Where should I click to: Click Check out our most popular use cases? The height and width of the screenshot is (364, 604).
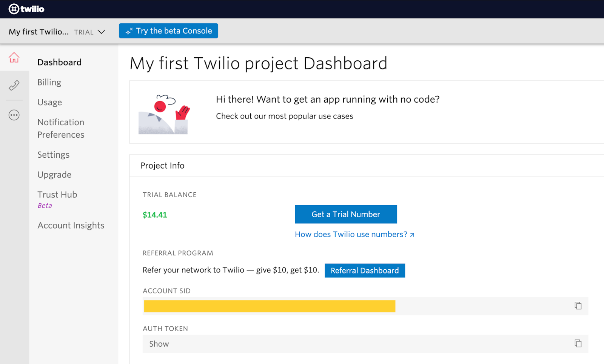point(284,116)
